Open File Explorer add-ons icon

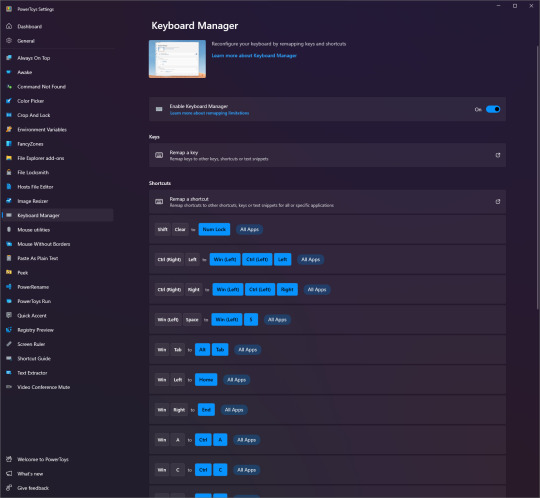click(9, 158)
